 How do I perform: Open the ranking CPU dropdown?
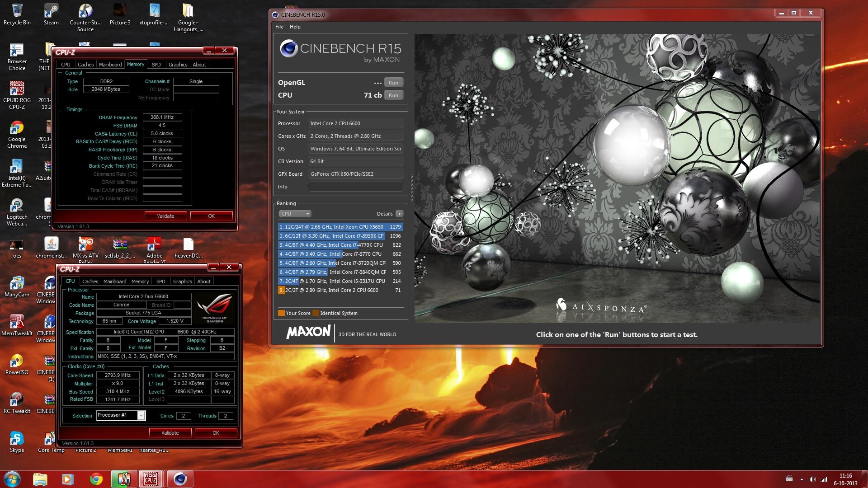[x=295, y=214]
